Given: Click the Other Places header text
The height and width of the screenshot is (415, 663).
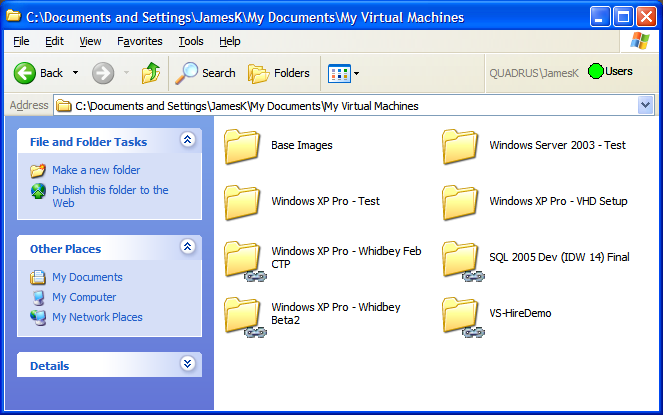Looking at the screenshot, I should pos(66,249).
